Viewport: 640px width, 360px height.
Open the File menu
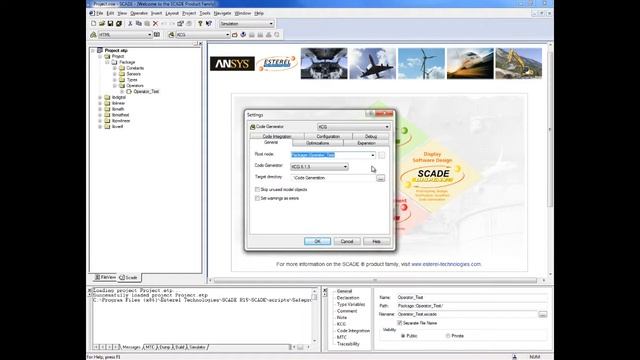pos(100,13)
